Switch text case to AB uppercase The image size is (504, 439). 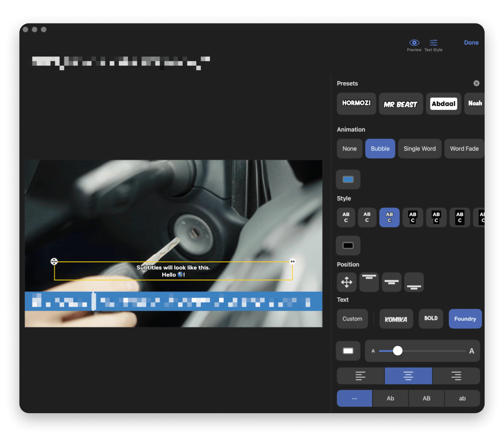[x=426, y=398]
